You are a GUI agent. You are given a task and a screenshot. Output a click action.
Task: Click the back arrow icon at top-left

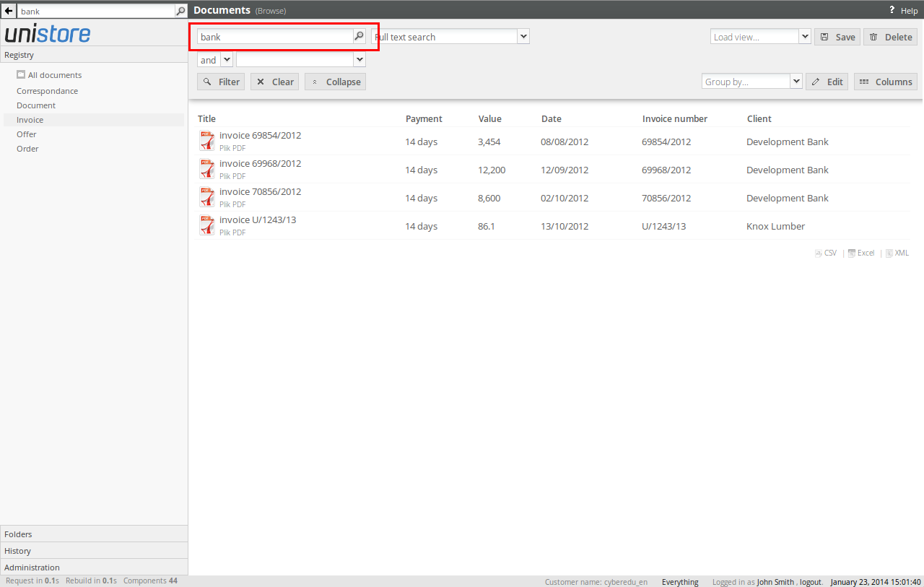pos(9,11)
